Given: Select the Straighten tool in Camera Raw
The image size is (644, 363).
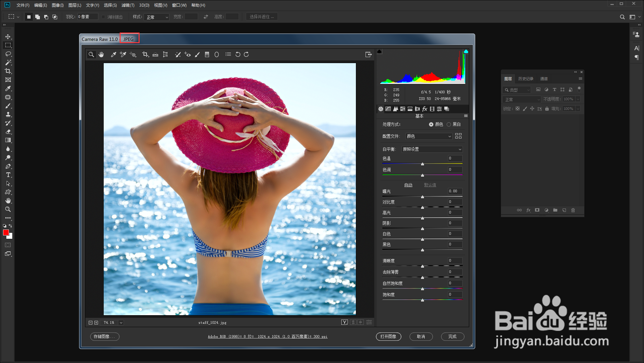Looking at the screenshot, I should 155,54.
